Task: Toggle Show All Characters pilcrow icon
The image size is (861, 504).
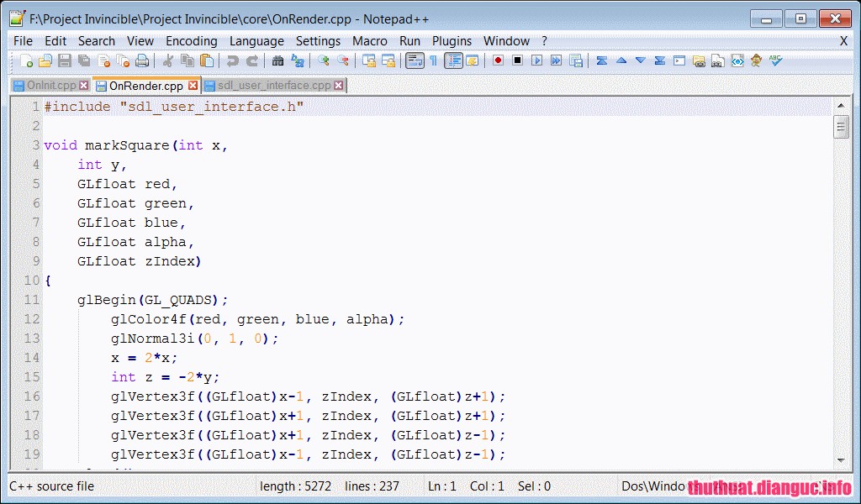Action: [433, 60]
